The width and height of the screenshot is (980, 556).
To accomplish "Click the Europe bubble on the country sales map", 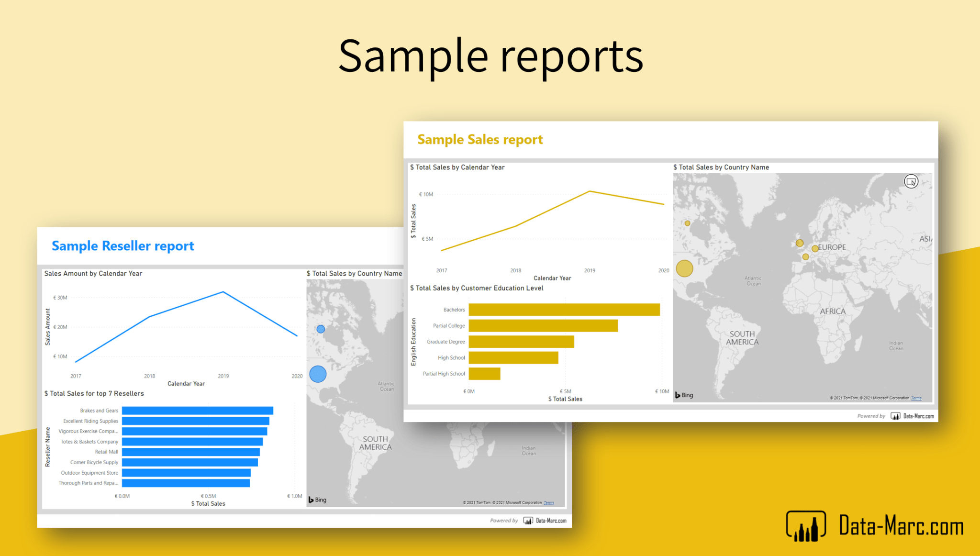I will click(815, 248).
